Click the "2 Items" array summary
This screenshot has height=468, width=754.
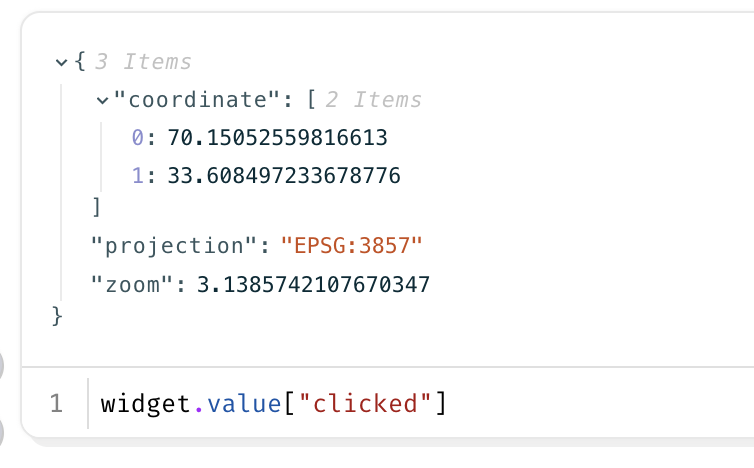(x=374, y=100)
